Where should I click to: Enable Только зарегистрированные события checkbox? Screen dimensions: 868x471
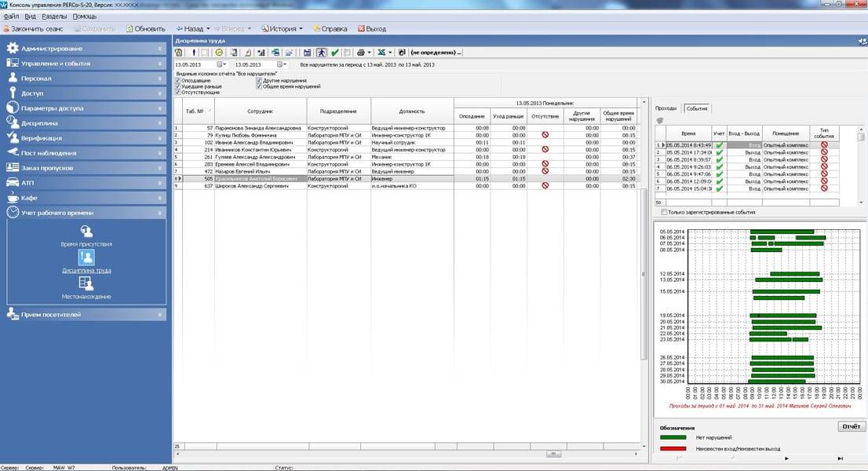click(664, 212)
